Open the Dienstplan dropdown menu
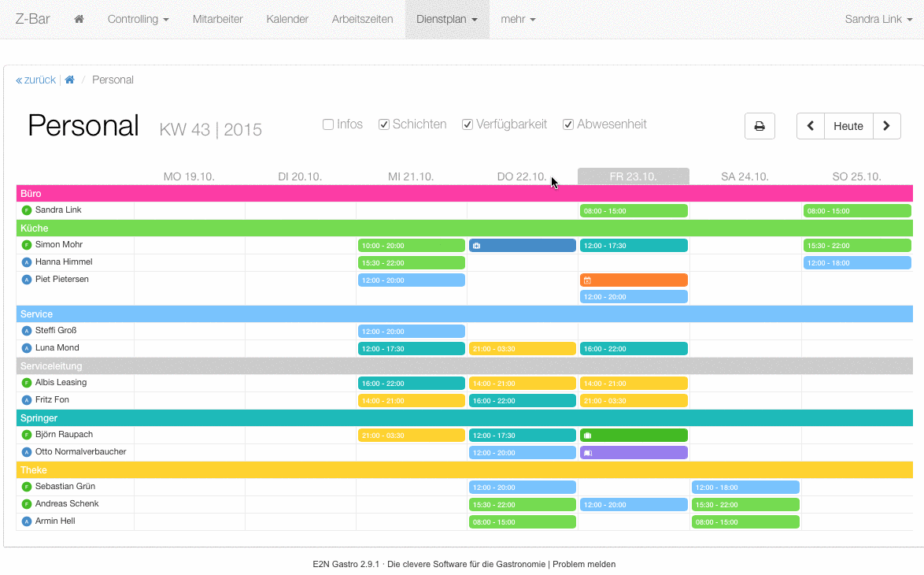The image size is (924, 575). (x=446, y=20)
